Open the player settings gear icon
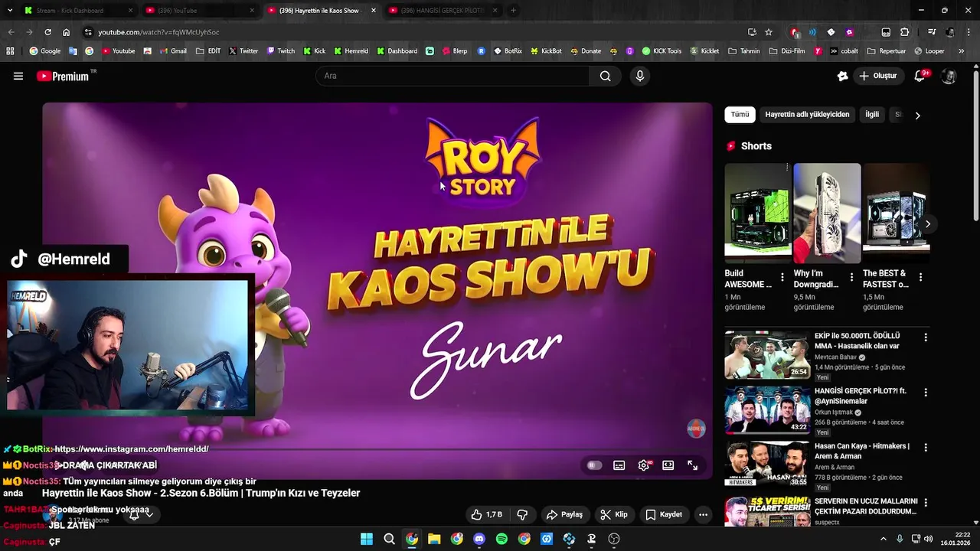This screenshot has width=980, height=551. (x=644, y=465)
